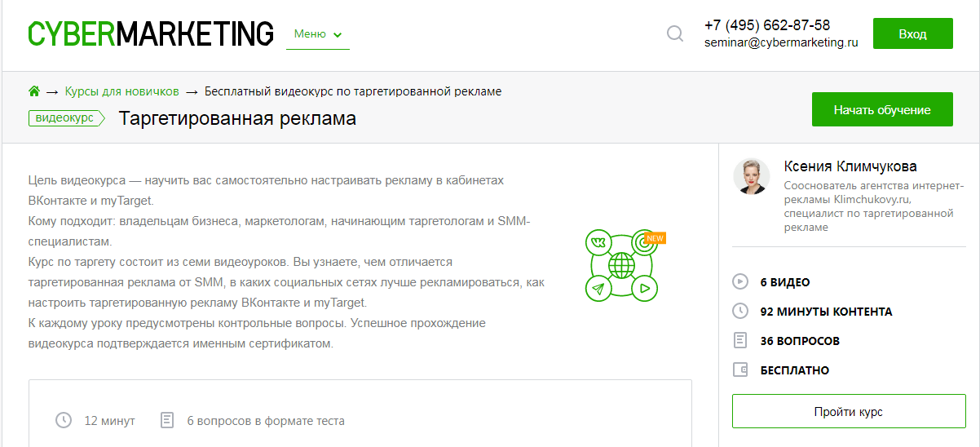The image size is (980, 447).
Task: Click the VK icon in course illustration
Action: tap(598, 243)
